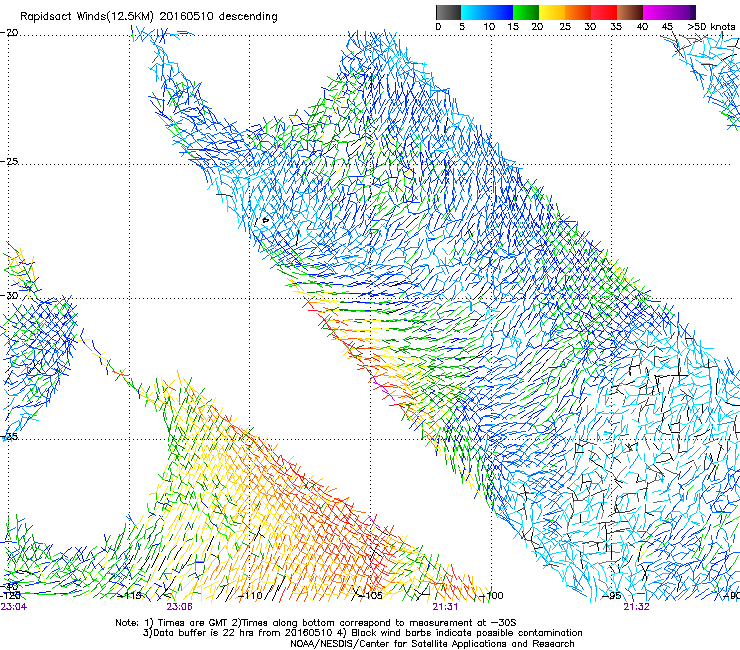This screenshot has width=740, height=650.
Task: Click the -95 longitude axis label
Action: (612, 595)
